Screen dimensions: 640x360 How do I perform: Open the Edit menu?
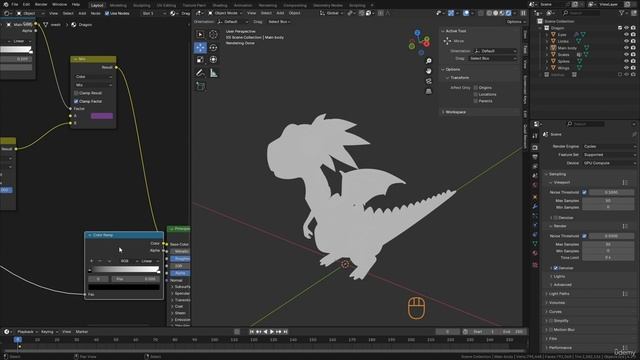pyautogui.click(x=26, y=4)
